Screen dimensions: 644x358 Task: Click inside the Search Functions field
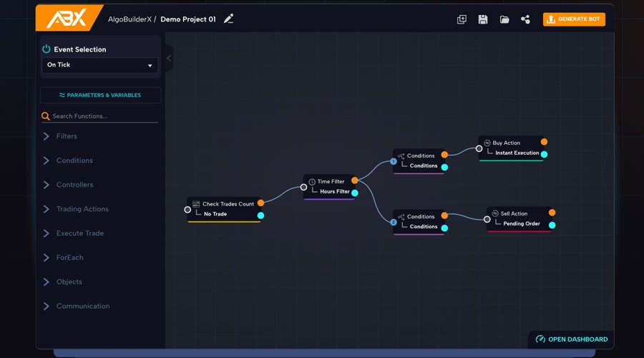coord(104,116)
